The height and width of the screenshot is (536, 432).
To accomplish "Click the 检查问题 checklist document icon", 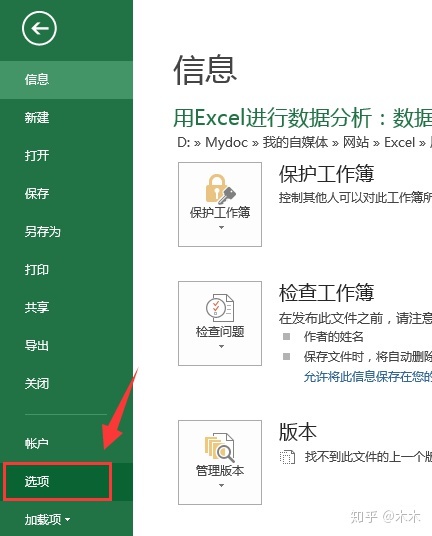I will click(220, 308).
